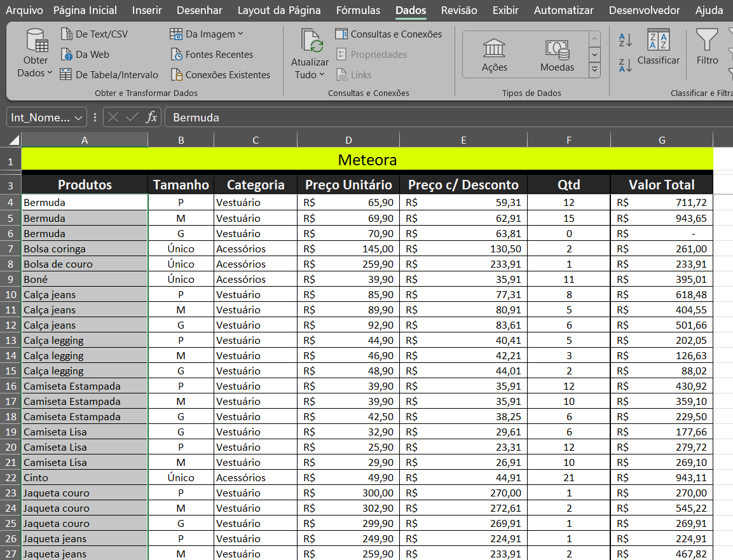Screen dimensions: 733x560
Task: Expand the Obter Dados dropdown arrow
Action: 50,73
